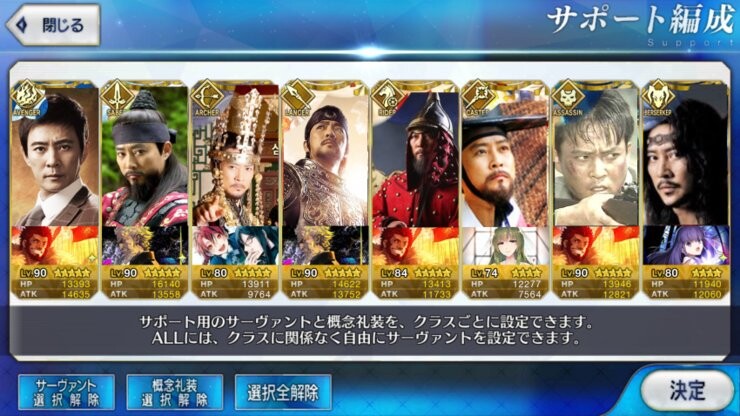This screenshot has width=740, height=416.
Task: Select the Assassin slot servant portrait
Action: 596,156
